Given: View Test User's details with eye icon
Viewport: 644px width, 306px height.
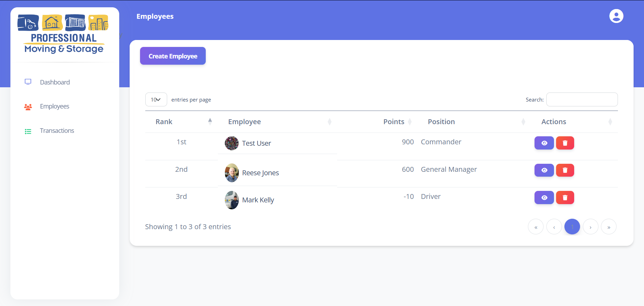Looking at the screenshot, I should (544, 143).
